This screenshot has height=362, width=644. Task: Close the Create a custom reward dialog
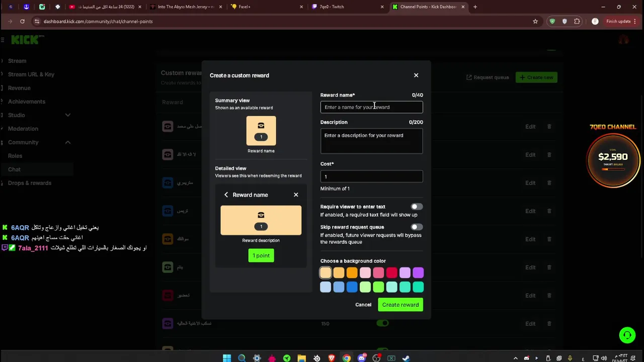pos(416,75)
